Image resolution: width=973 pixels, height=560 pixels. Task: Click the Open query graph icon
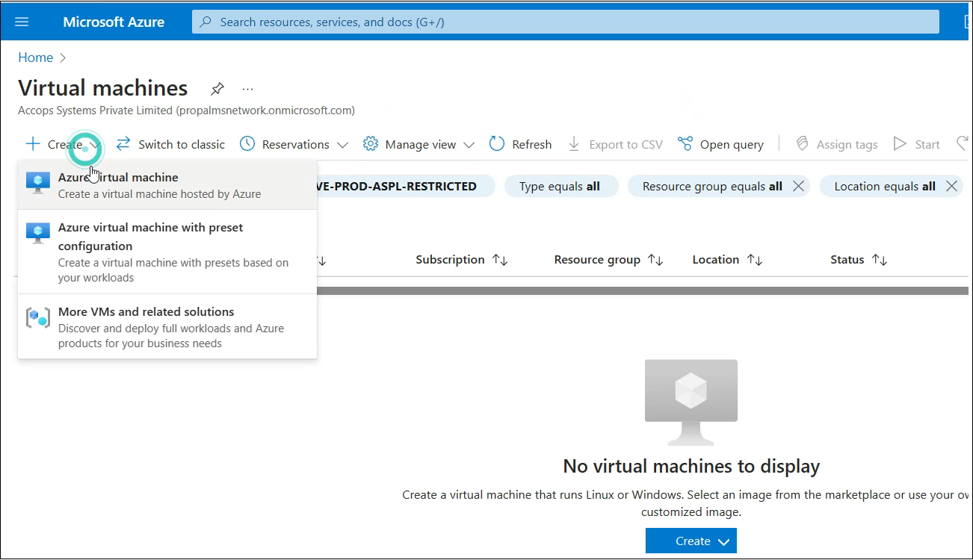[685, 143]
